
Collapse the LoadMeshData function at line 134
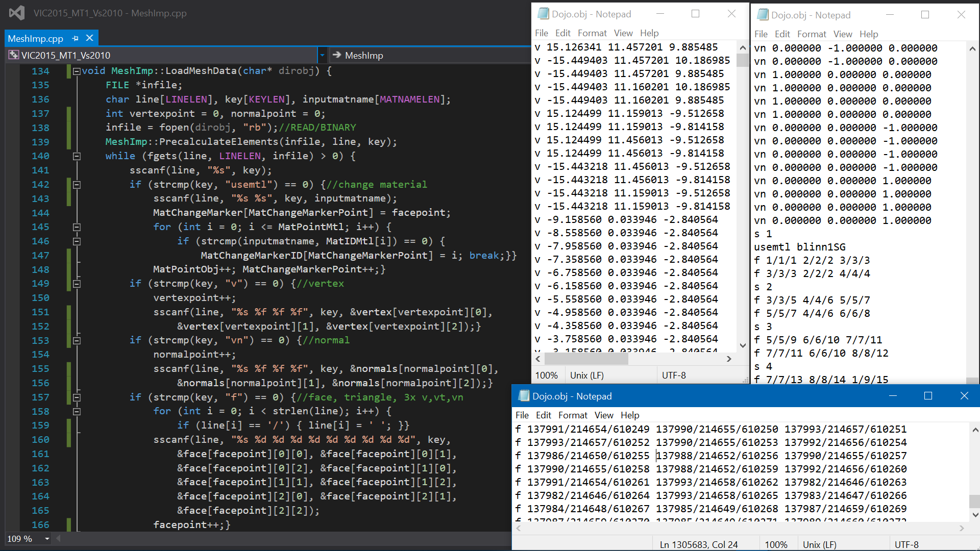click(x=77, y=71)
